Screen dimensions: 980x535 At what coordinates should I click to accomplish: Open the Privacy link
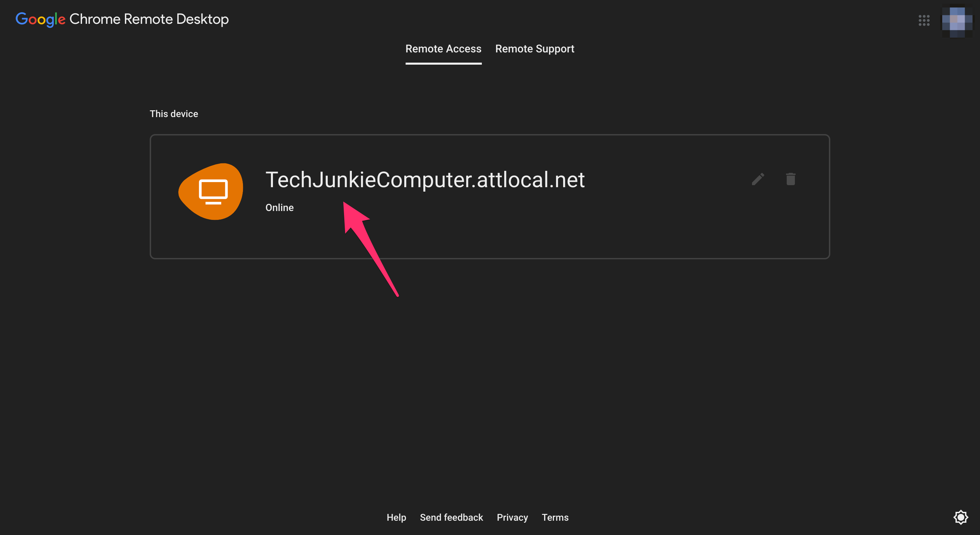512,518
